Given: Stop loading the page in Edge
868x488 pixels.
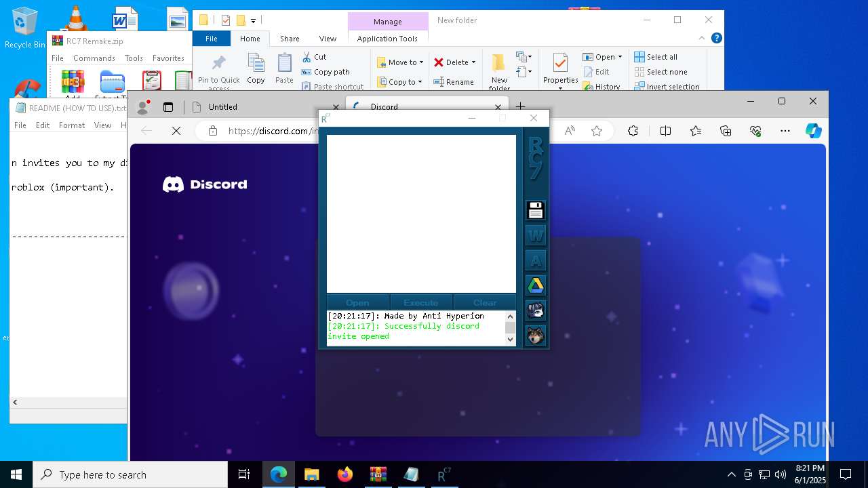Looking at the screenshot, I should click(176, 131).
